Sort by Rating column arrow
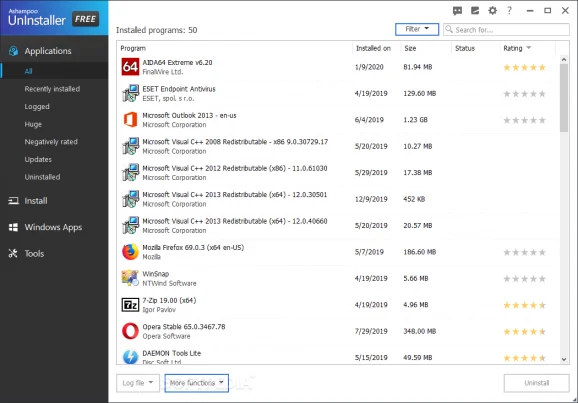This screenshot has width=578, height=403. tap(529, 48)
